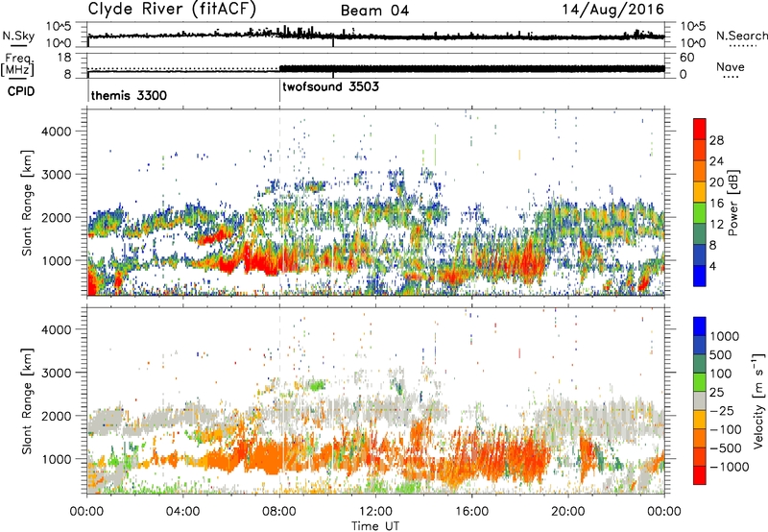Click the "20:00" time tick label
This screenshot has height=532, width=768.
[x=567, y=512]
